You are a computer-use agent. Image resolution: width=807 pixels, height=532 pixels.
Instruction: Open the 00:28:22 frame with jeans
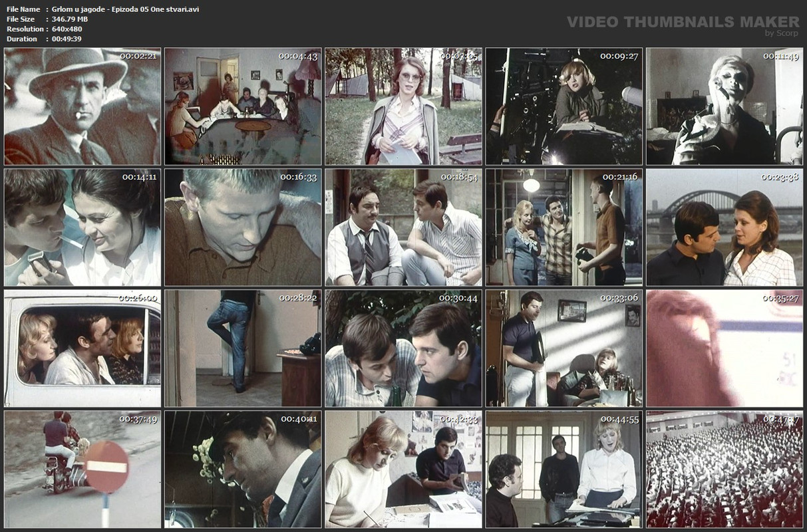pyautogui.click(x=243, y=348)
